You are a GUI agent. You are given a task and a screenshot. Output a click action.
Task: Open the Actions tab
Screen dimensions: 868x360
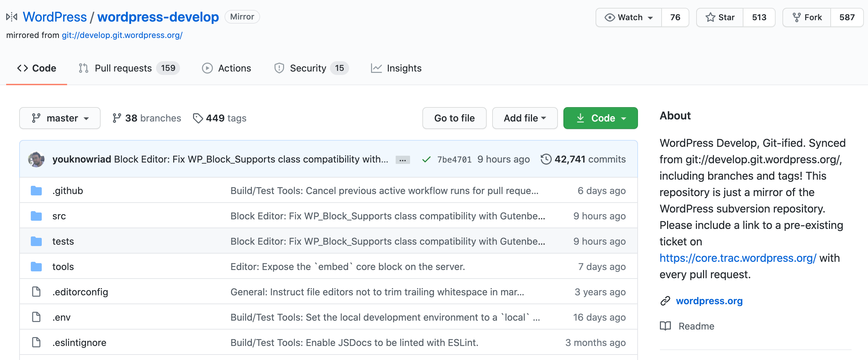click(x=227, y=68)
